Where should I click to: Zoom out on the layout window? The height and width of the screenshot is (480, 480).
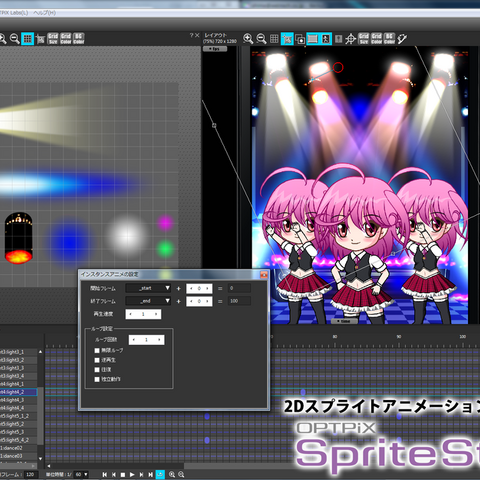[x=261, y=39]
